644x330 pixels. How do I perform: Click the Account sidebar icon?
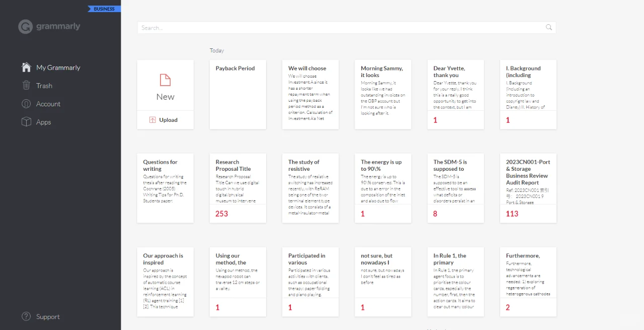point(26,103)
